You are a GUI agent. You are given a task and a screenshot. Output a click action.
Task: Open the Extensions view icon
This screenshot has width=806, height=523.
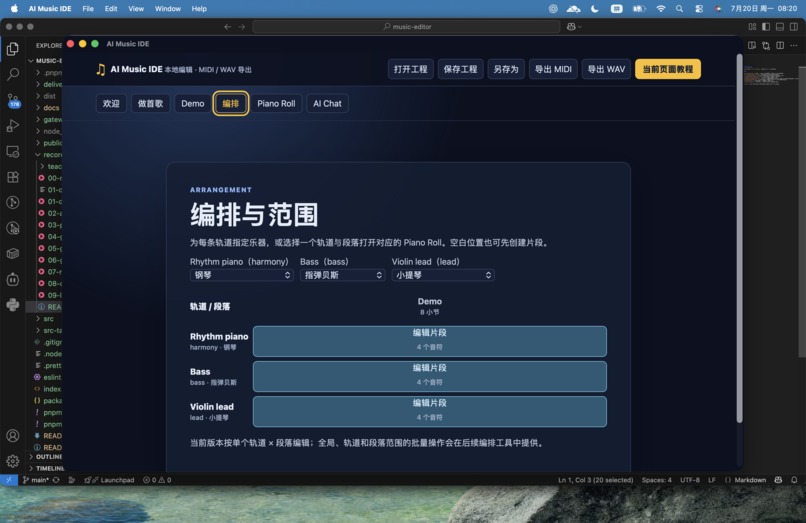[x=13, y=177]
